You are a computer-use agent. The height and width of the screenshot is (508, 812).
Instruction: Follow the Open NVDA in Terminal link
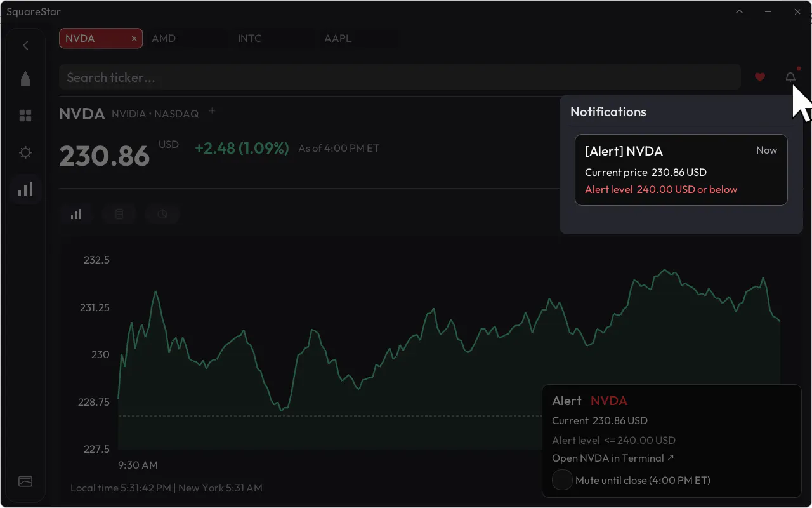tap(613, 458)
